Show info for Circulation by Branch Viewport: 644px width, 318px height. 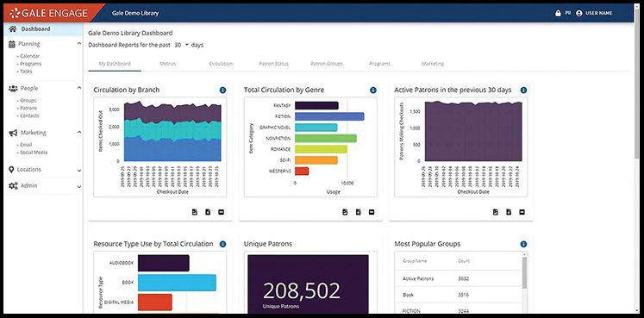(x=222, y=90)
